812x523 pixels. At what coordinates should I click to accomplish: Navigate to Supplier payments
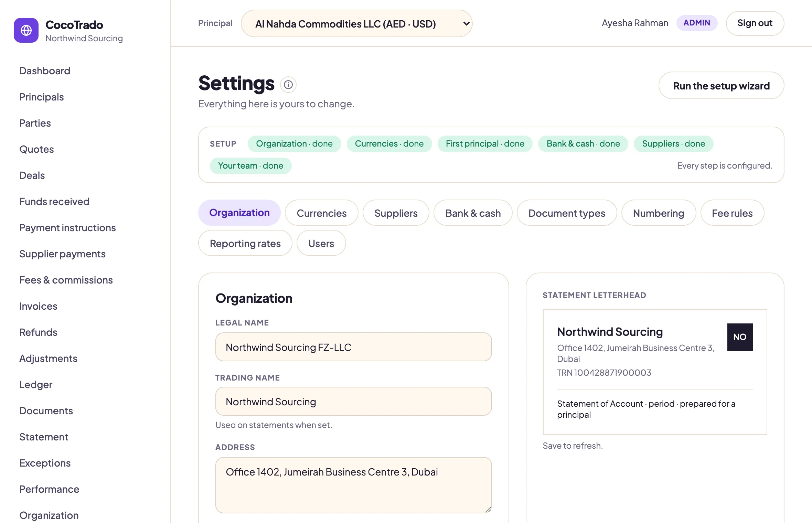[x=62, y=254]
